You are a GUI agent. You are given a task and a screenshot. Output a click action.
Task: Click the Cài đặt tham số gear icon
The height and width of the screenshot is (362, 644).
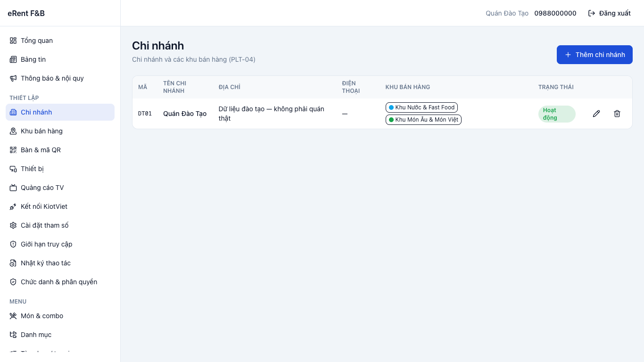click(13, 225)
